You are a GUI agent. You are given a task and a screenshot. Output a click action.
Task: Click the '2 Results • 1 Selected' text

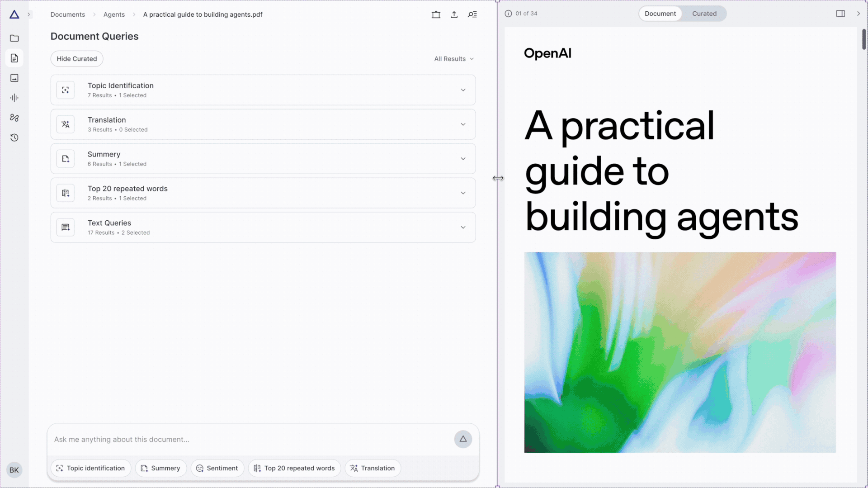click(x=117, y=199)
